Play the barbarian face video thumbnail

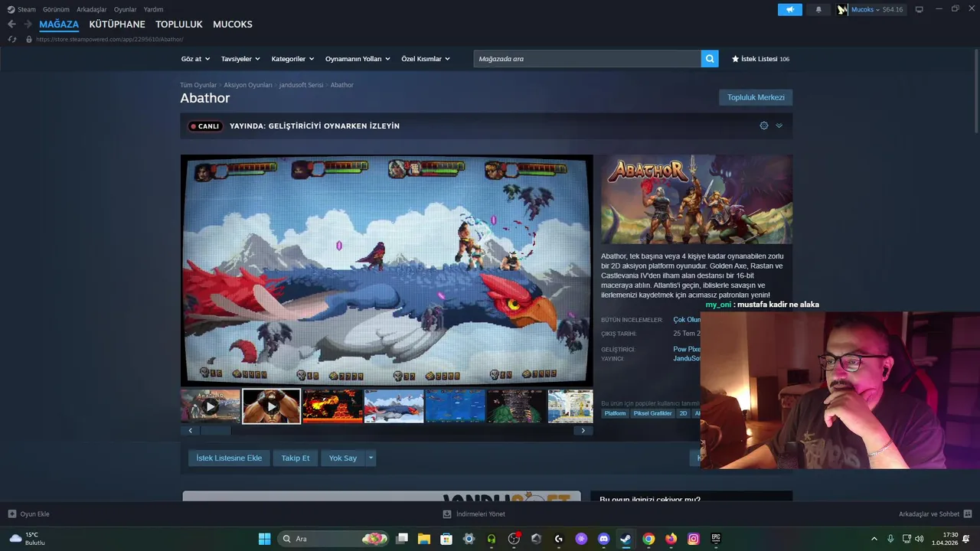(x=272, y=406)
